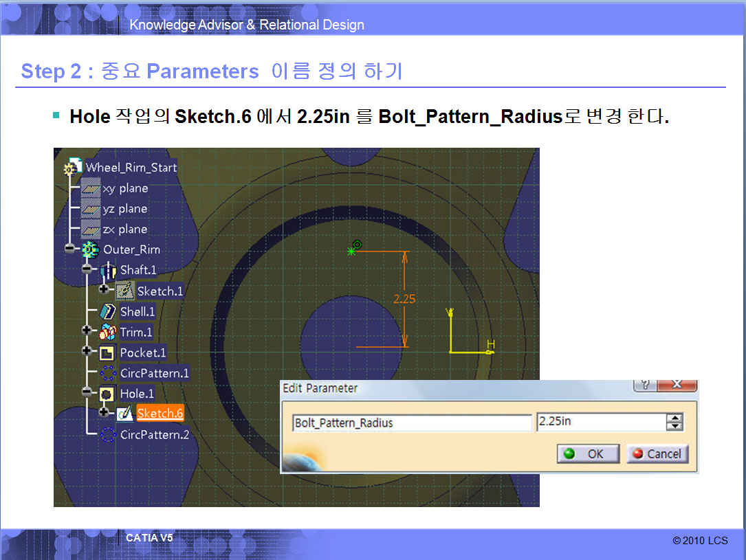Click the Bolt_Pattern_Radius name field

[x=411, y=423]
